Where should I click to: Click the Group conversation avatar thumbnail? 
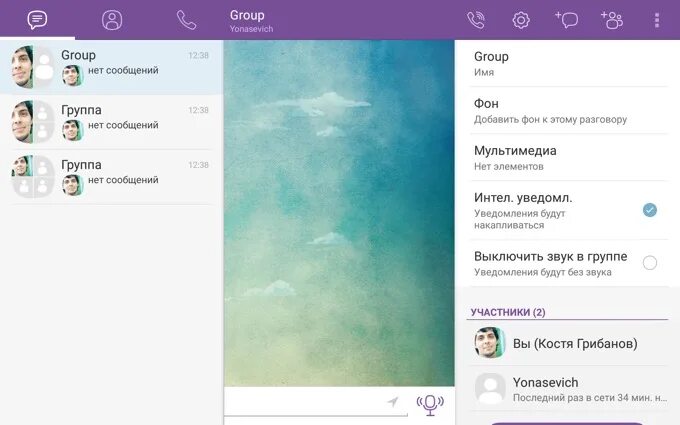click(33, 67)
